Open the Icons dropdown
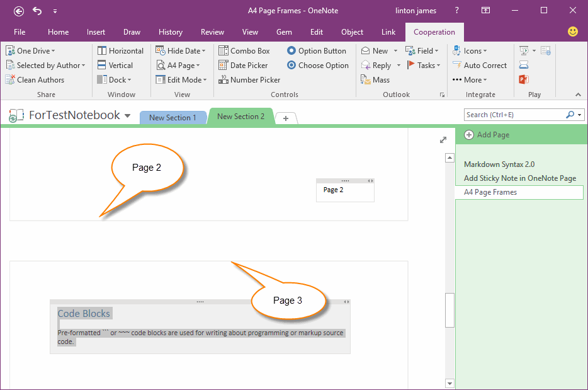This screenshot has height=390, width=588. (x=470, y=50)
